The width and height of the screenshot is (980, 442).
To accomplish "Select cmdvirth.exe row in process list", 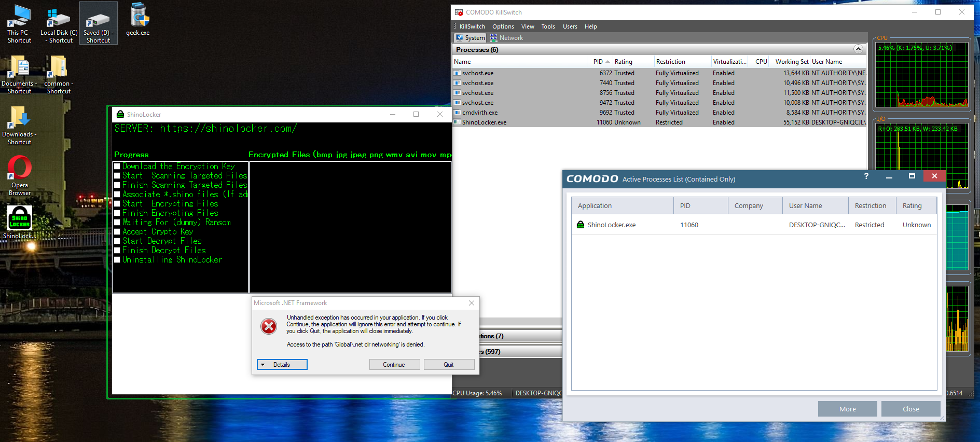I will click(x=660, y=113).
